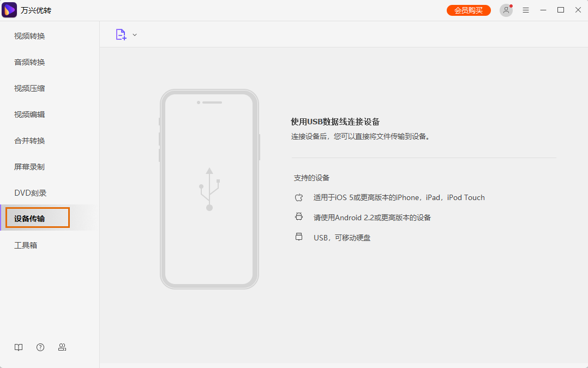This screenshot has height=368, width=588.
Task: Open the hamburger menu icon
Action: [x=526, y=10]
